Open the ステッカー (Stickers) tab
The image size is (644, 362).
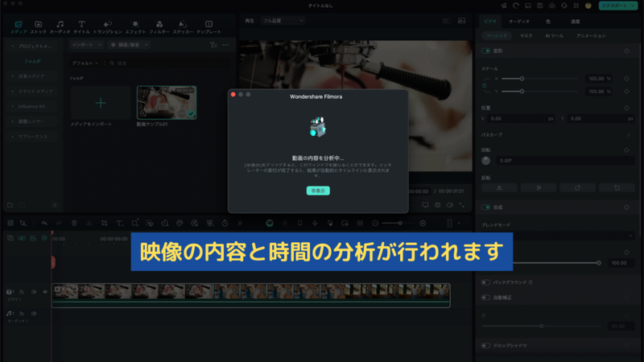coord(184,27)
